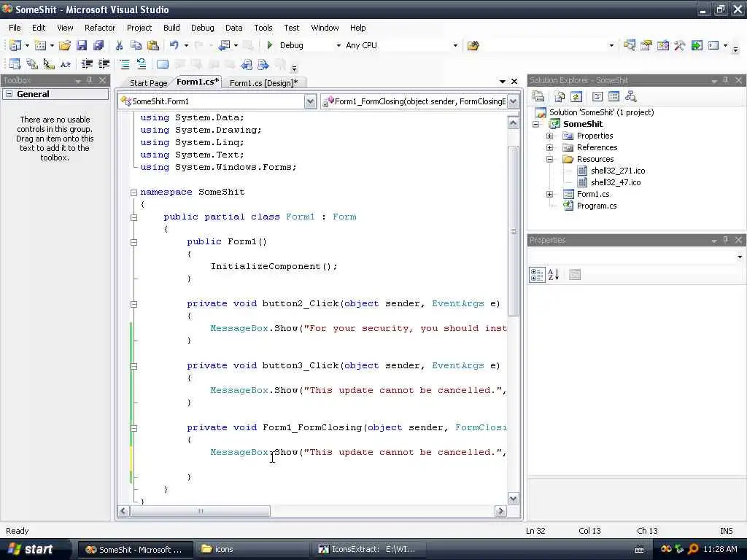Open the Object Browser toolbar icon
Image resolution: width=747 pixels, height=560 pixels.
tap(662, 45)
